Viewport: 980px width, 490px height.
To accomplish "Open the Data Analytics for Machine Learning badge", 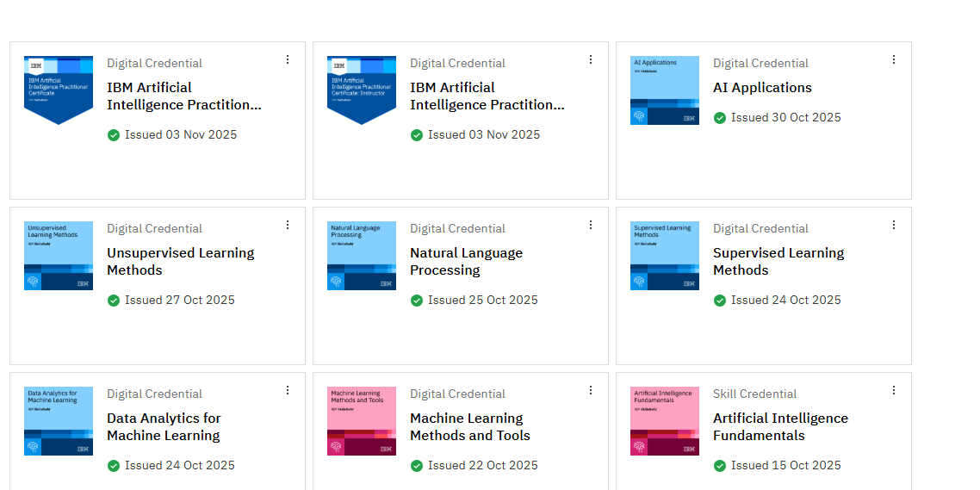I will 58,420.
